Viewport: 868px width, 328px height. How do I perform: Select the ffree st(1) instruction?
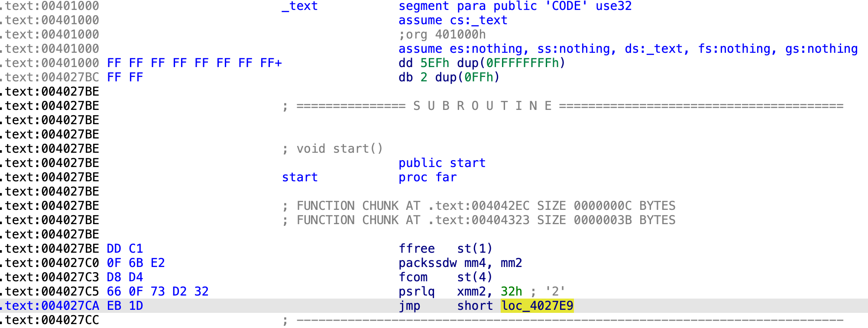pos(445,249)
